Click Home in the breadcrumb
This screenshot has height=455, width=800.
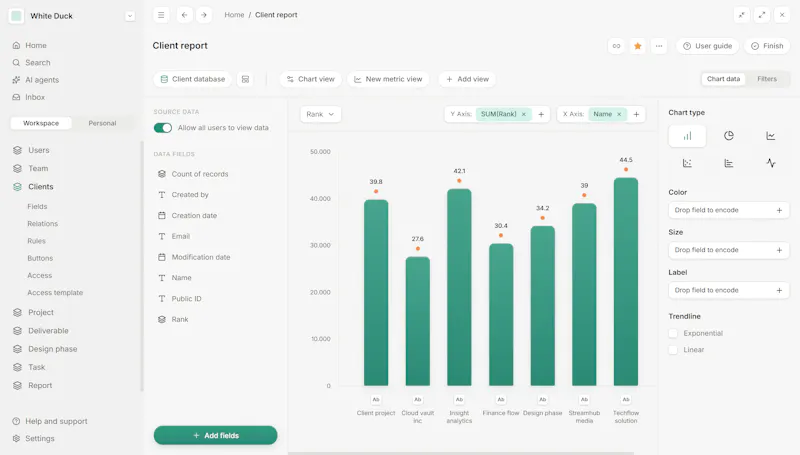[x=234, y=15]
